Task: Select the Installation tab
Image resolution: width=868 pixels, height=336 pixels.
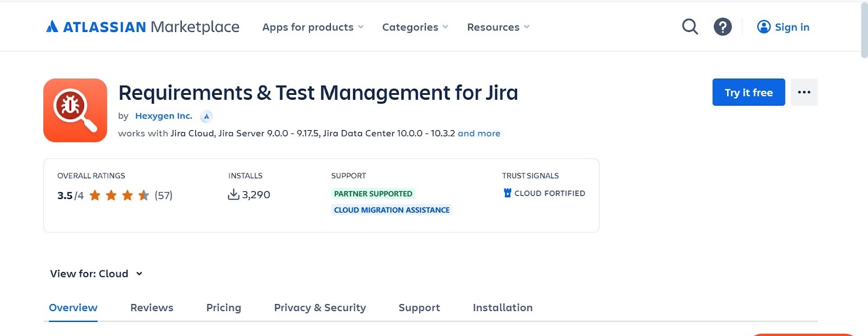Action: click(503, 307)
